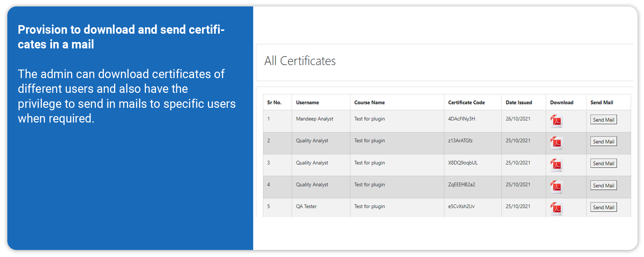Click the All Certificates page heading
644x257 pixels.
tap(300, 61)
